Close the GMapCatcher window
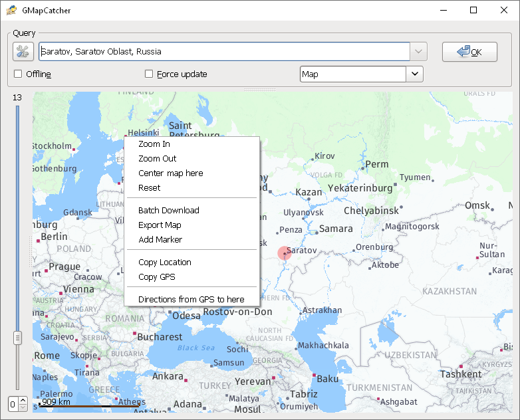This screenshot has width=520, height=420. [504, 10]
